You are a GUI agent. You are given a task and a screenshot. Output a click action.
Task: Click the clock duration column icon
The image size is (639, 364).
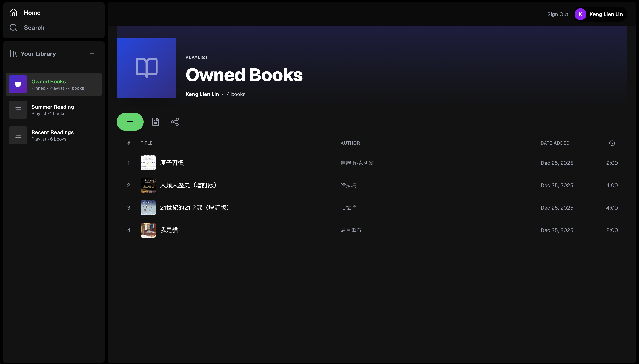[x=612, y=143]
